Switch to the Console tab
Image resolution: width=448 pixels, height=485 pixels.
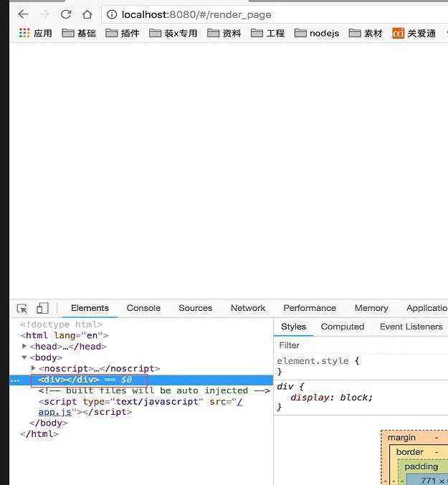click(143, 308)
